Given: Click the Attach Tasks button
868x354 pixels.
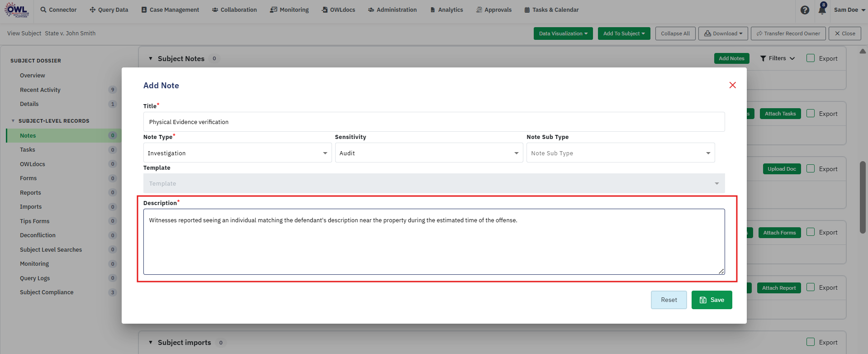Looking at the screenshot, I should pyautogui.click(x=780, y=114).
